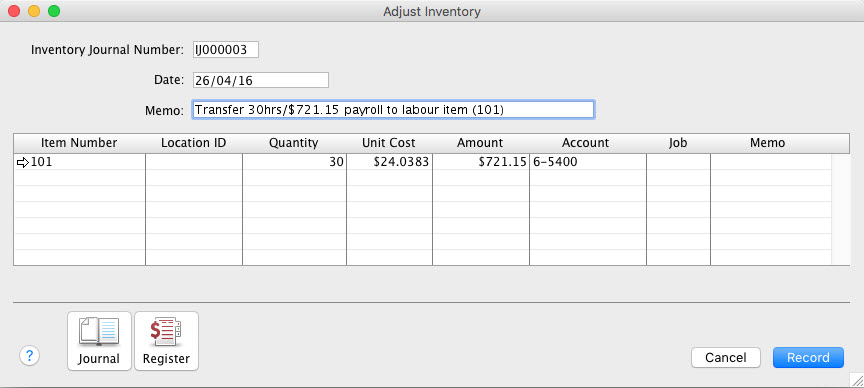864x388 pixels.
Task: Click the Location ID column header
Action: (193, 143)
